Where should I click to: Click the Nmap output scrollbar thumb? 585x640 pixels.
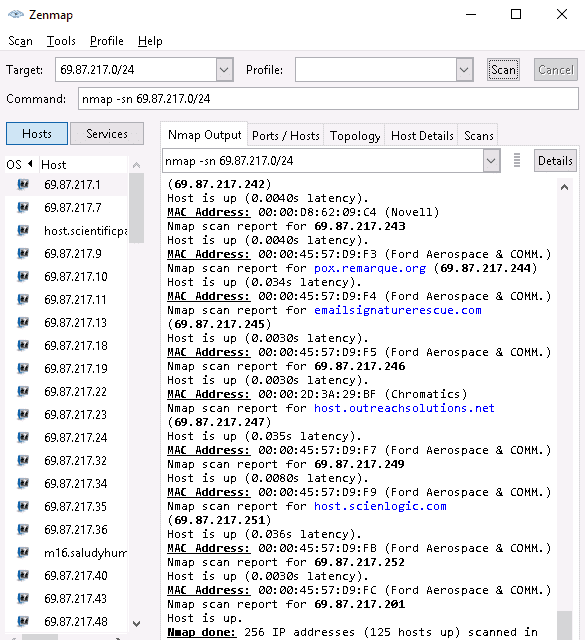click(x=564, y=625)
